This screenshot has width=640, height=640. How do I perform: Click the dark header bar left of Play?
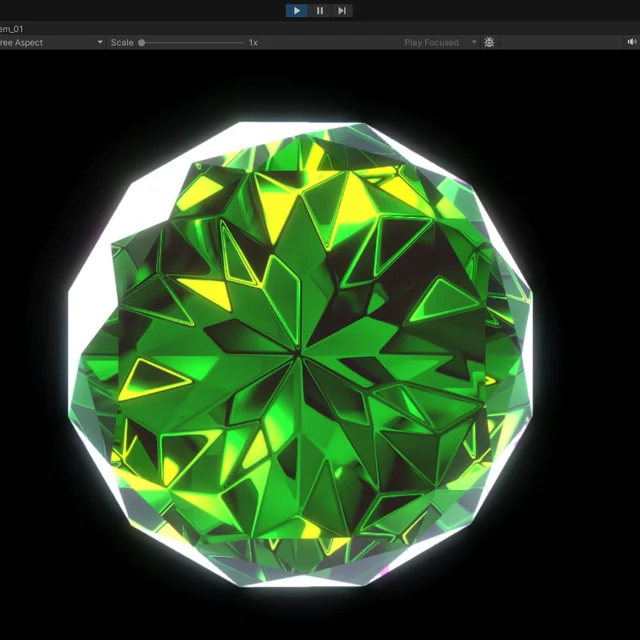click(x=150, y=11)
